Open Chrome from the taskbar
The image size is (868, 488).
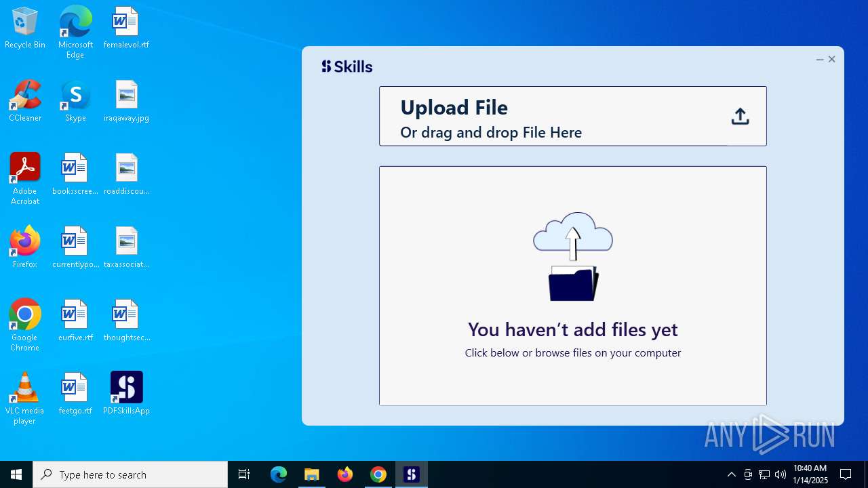pyautogui.click(x=378, y=474)
